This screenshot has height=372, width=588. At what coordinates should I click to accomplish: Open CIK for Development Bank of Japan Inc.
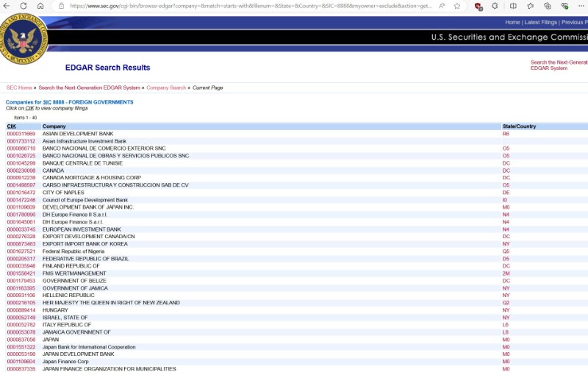21,207
